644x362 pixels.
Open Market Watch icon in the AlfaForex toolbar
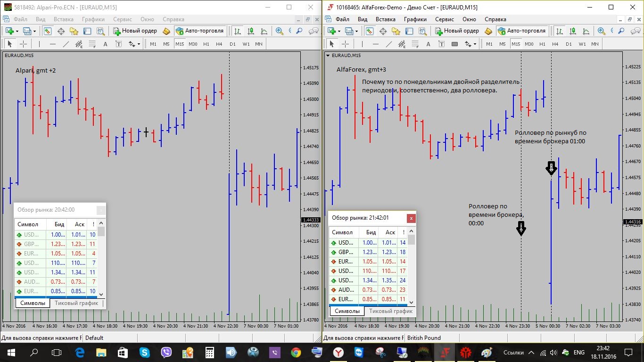coord(370,31)
